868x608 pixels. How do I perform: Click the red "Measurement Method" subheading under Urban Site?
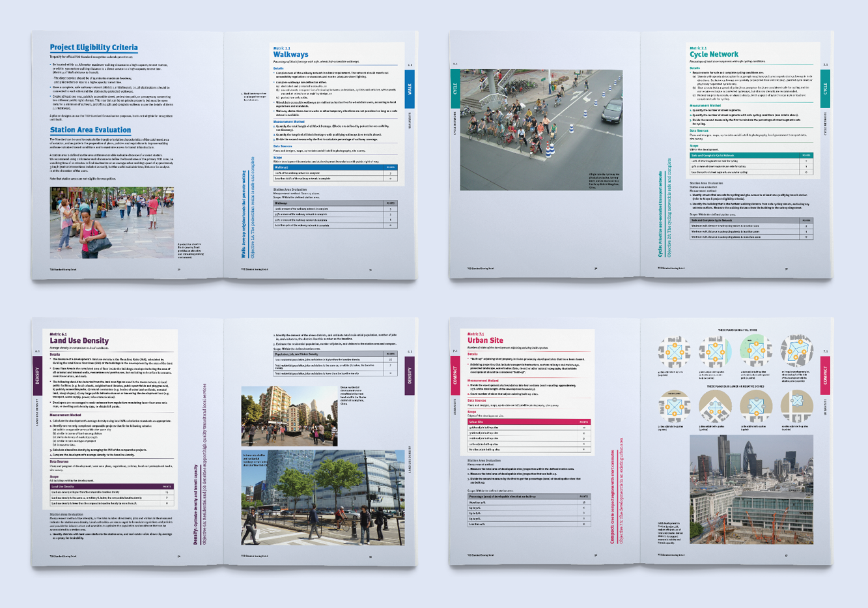tap(483, 381)
